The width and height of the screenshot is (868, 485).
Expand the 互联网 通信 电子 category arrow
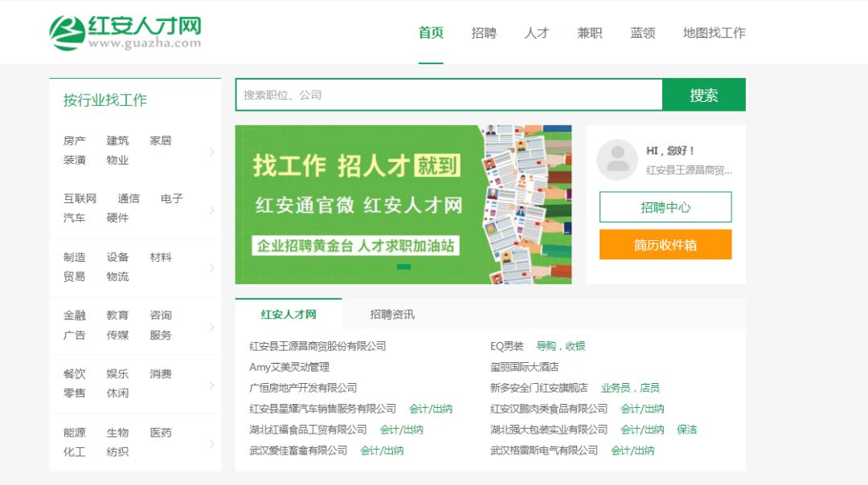click(x=211, y=210)
